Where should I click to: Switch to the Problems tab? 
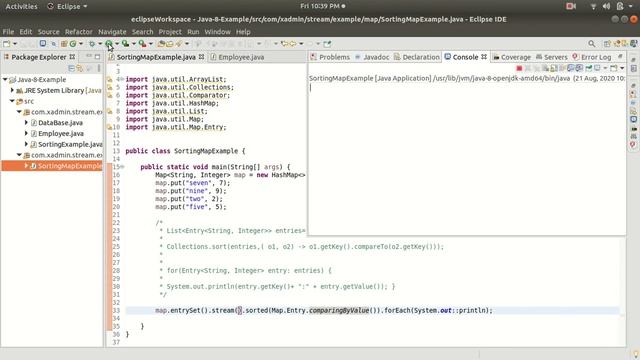tap(330, 57)
